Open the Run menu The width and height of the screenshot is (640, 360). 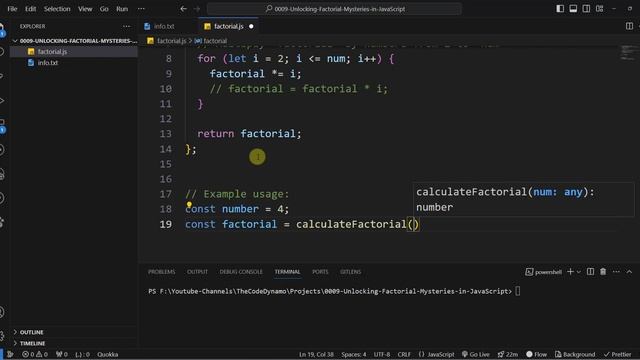(x=122, y=9)
